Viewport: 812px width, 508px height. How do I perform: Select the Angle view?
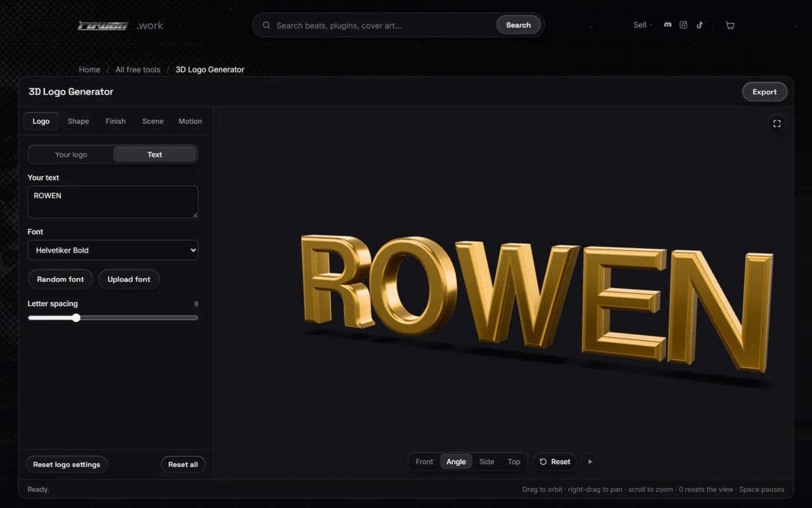[x=456, y=462]
